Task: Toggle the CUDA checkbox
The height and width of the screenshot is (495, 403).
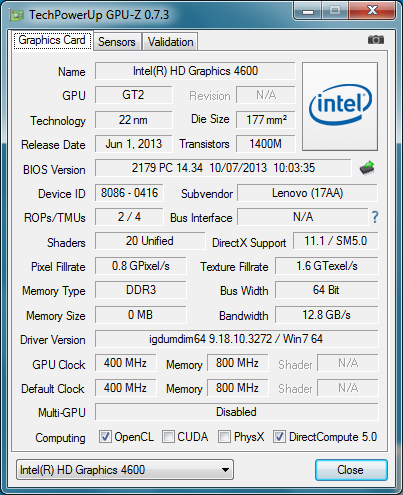Action: point(168,436)
